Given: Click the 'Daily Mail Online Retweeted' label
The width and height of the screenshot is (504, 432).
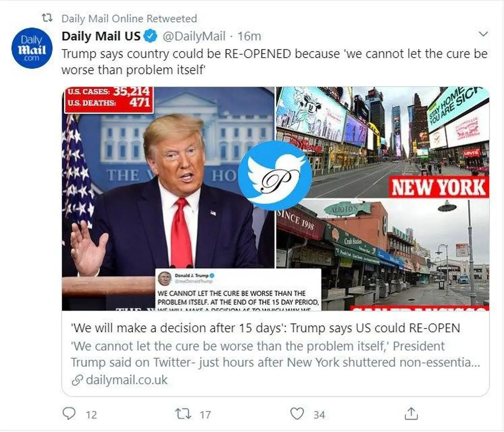Looking at the screenshot, I should tap(129, 18).
